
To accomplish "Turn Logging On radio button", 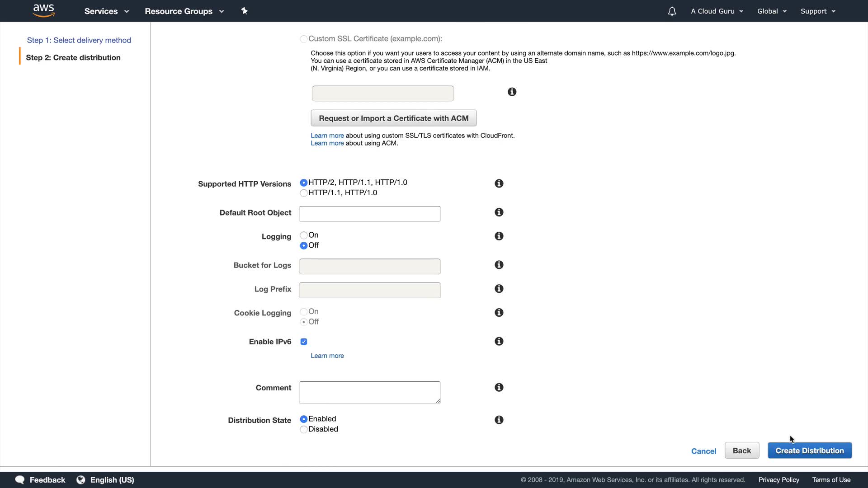I will coord(304,235).
